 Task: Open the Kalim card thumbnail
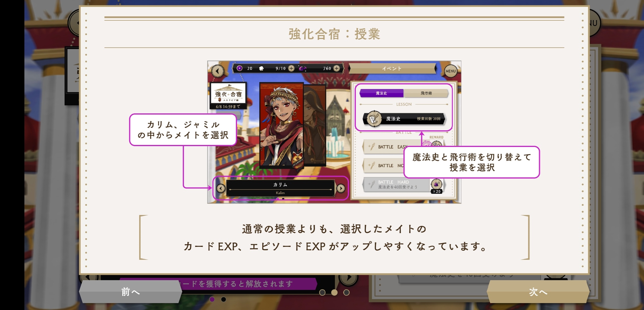pos(281,125)
